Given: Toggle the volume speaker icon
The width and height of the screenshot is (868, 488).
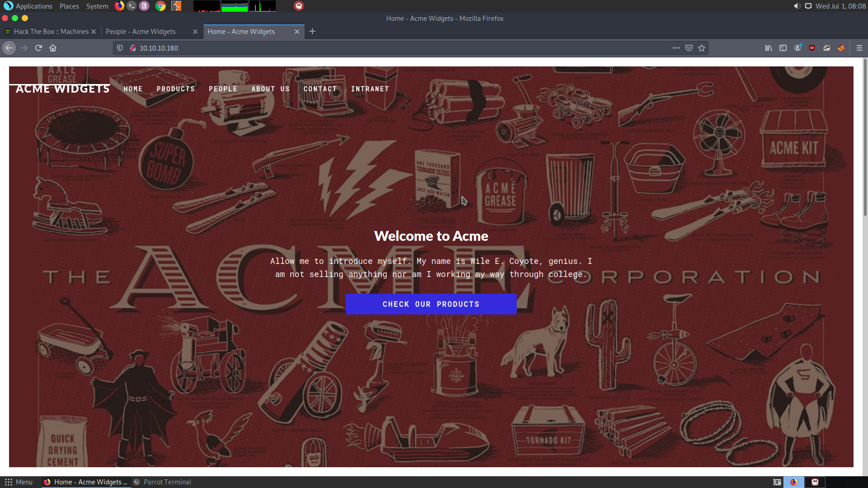Looking at the screenshot, I should coord(797,6).
